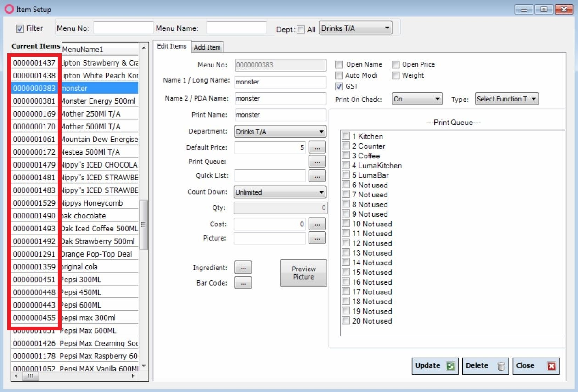Select Pepsi 600ML row

74,305
